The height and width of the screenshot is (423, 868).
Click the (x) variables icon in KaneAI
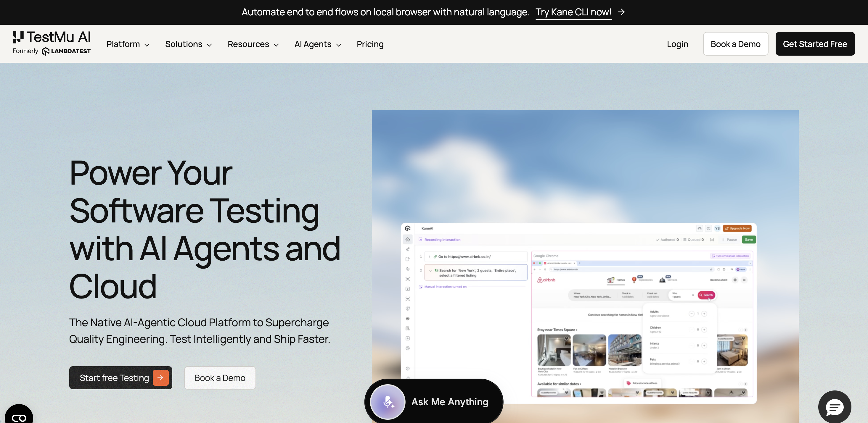click(x=712, y=239)
